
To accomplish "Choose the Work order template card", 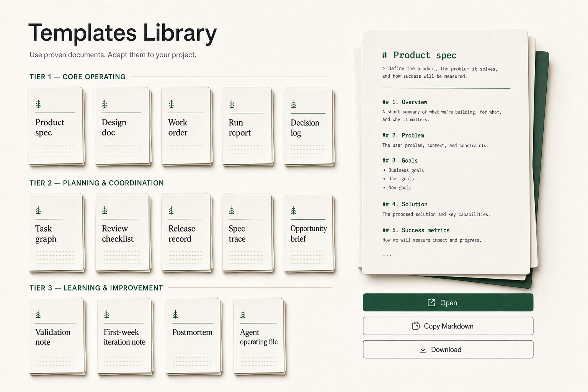I will tap(186, 126).
